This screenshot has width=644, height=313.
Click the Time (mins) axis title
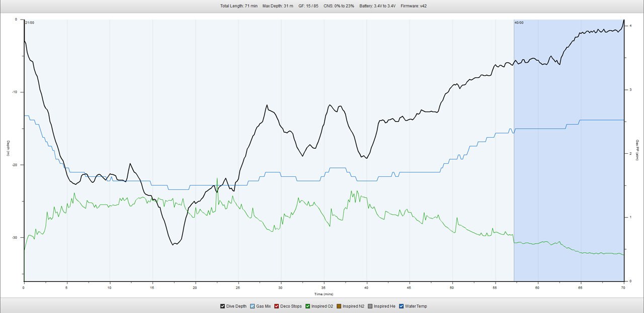point(324,294)
